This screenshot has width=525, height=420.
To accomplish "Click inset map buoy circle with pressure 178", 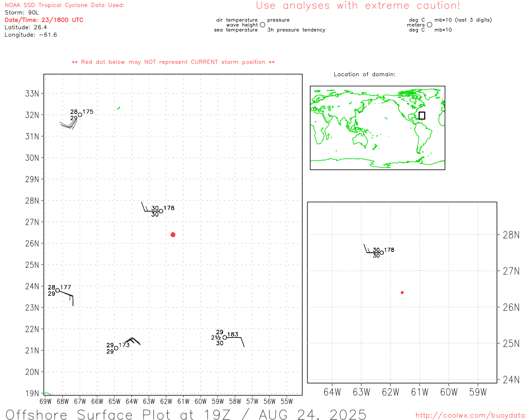I will 382,253.
